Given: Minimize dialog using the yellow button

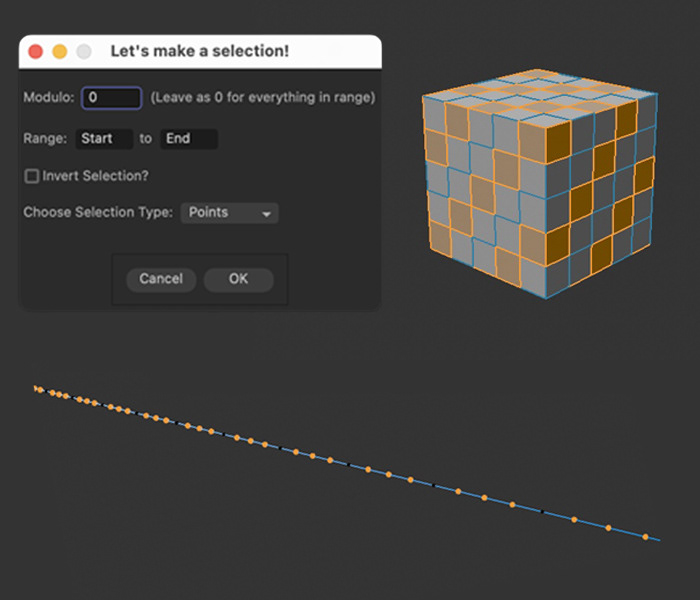Looking at the screenshot, I should (x=60, y=51).
